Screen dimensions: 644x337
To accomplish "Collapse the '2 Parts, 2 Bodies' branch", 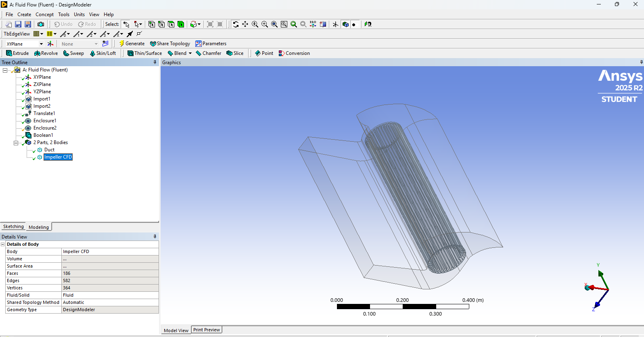I will pos(16,143).
